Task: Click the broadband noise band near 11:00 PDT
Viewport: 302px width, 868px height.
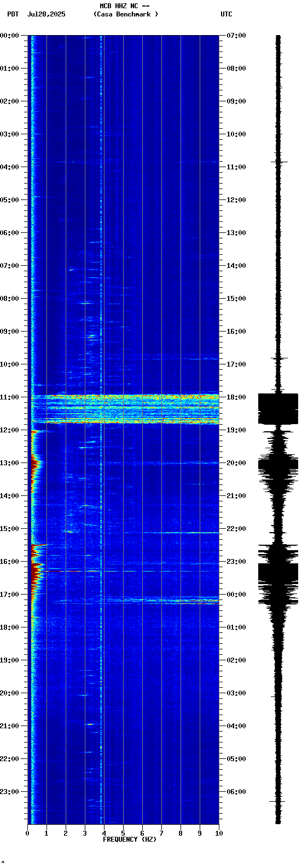Action: click(x=125, y=409)
